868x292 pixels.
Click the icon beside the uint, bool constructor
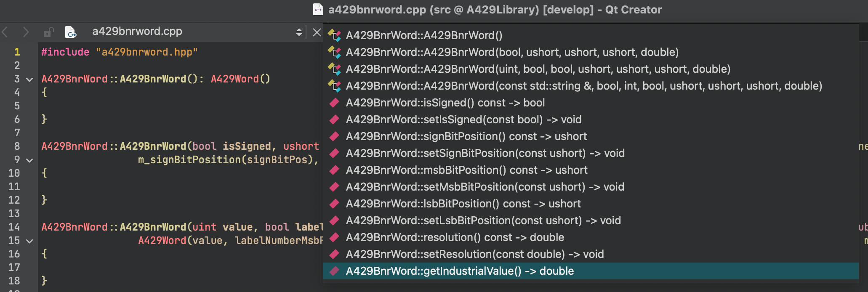click(x=334, y=69)
